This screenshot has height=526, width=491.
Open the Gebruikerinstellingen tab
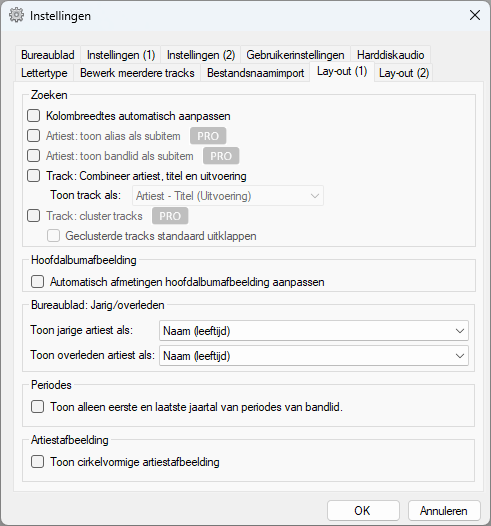[295, 55]
